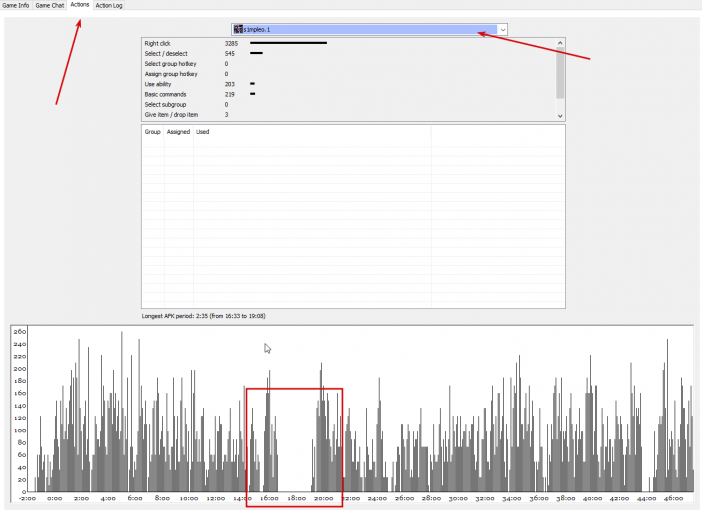Click the 0:00 label on graph axis
This screenshot has height=512, width=702.
(x=55, y=498)
